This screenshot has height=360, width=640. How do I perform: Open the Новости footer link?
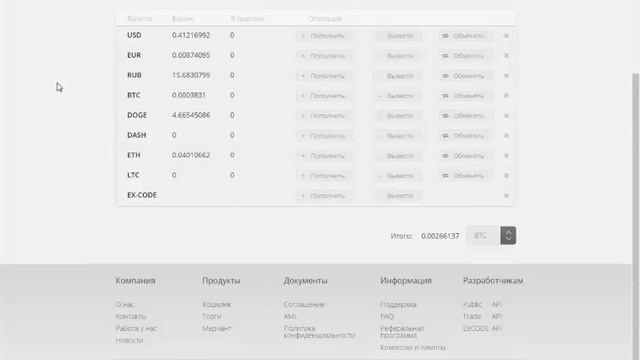coord(129,340)
